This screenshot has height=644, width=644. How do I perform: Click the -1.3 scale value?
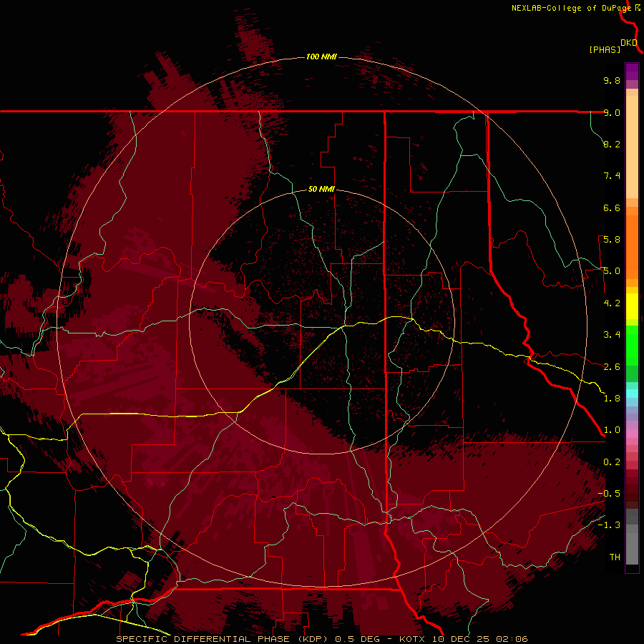(x=609, y=525)
